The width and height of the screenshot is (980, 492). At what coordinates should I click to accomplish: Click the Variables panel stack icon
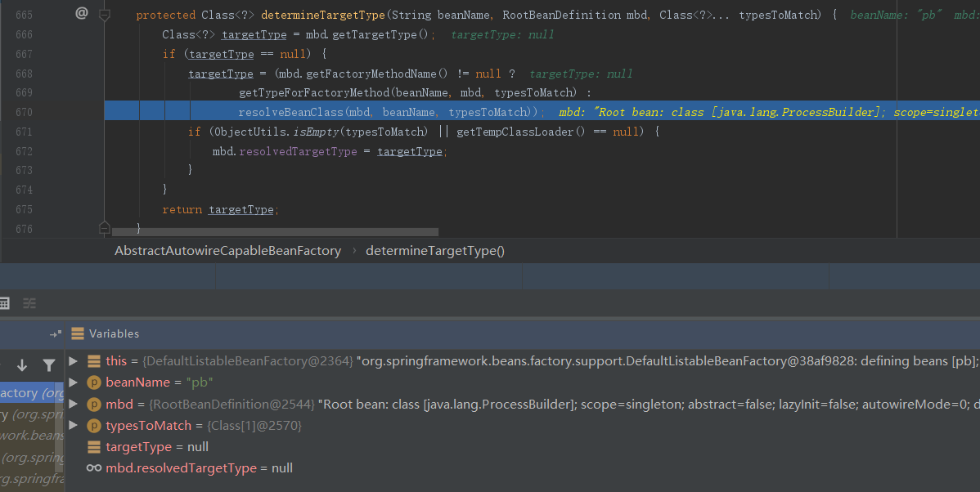point(78,333)
